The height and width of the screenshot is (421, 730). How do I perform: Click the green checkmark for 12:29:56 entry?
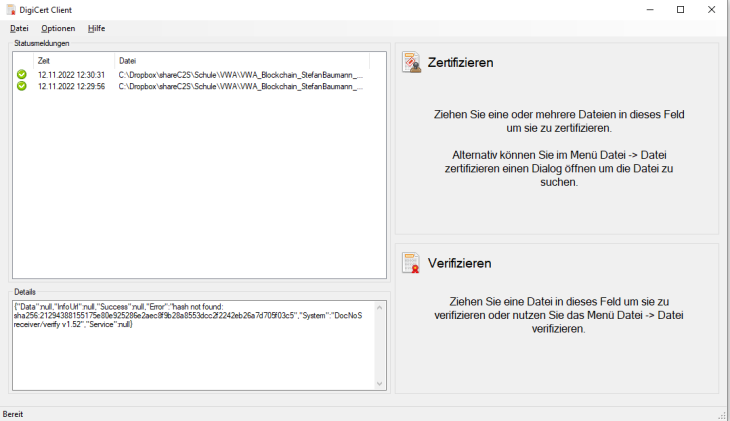pyautogui.click(x=21, y=86)
